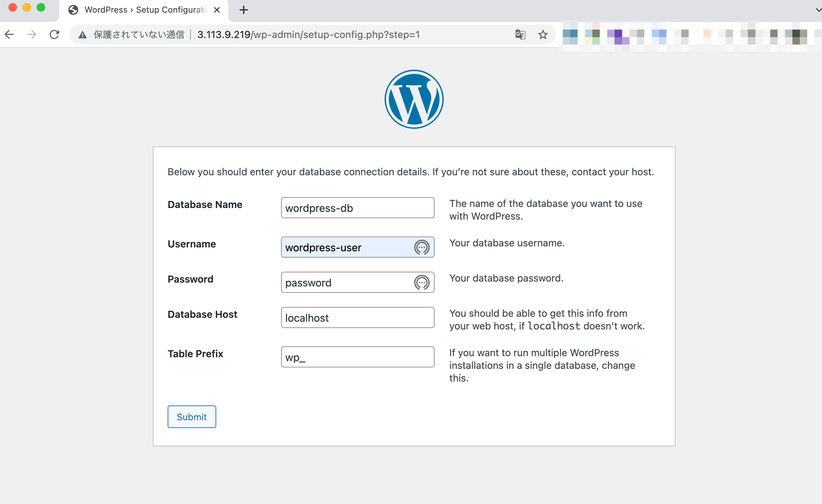Open password manager icon in Username field

[422, 247]
